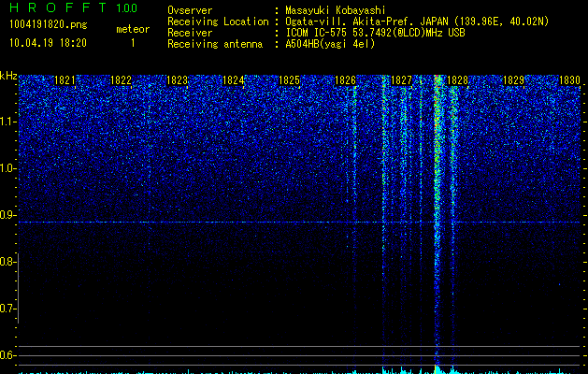
Task: Click the A504HB(yagi 4el) antenna text
Action: click(330, 44)
